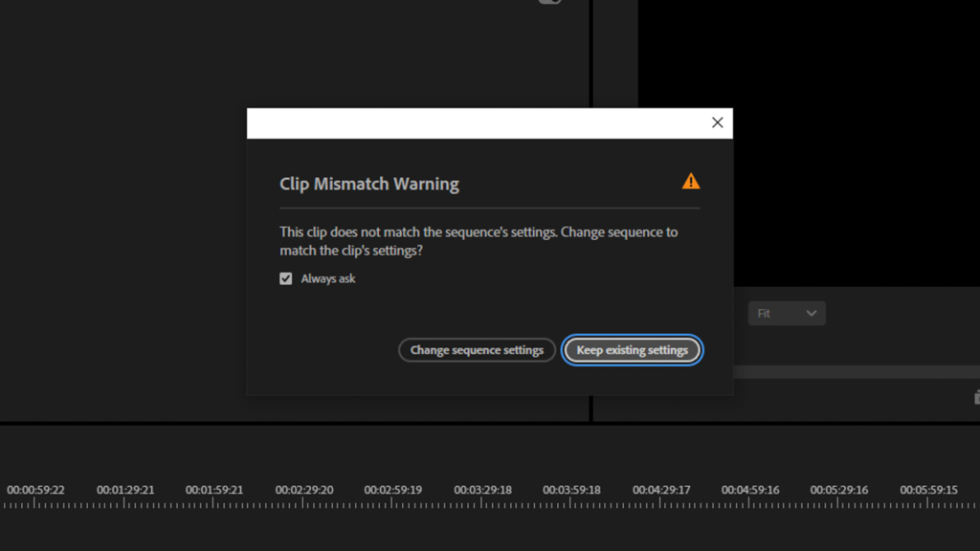Click the Always ask label text
This screenshot has width=980, height=551.
coord(328,278)
